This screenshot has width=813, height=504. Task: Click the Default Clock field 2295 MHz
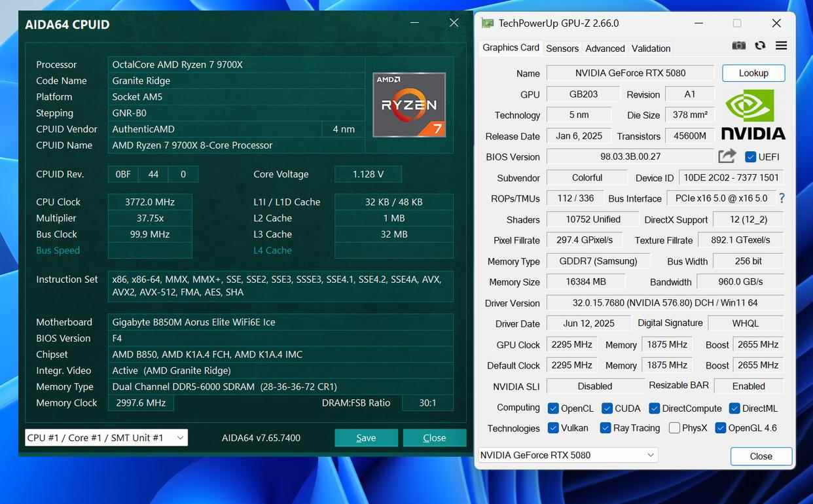572,365
